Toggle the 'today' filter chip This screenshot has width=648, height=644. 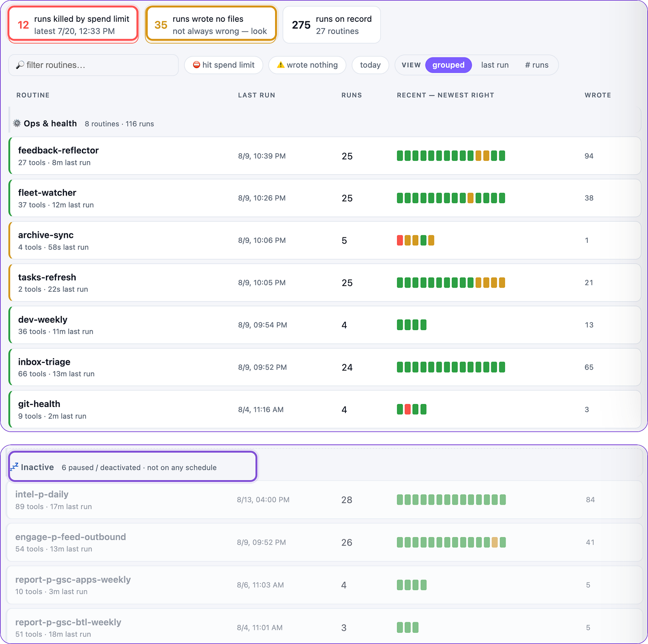pos(370,65)
